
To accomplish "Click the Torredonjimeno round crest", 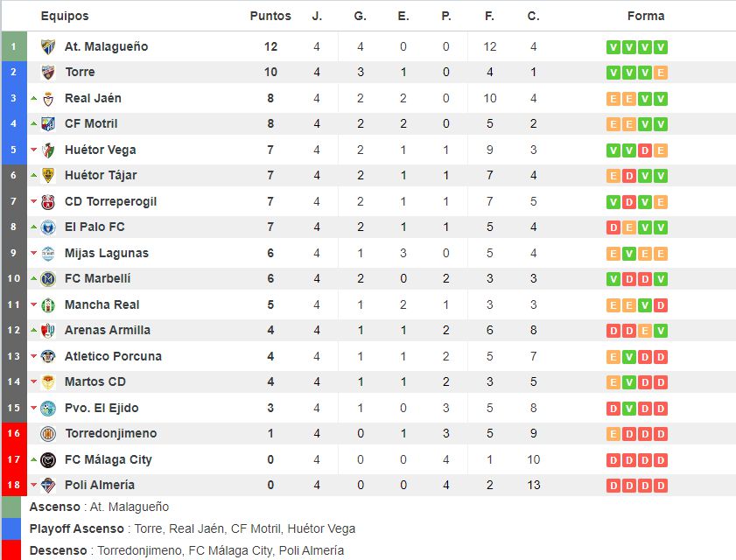I will [48, 434].
